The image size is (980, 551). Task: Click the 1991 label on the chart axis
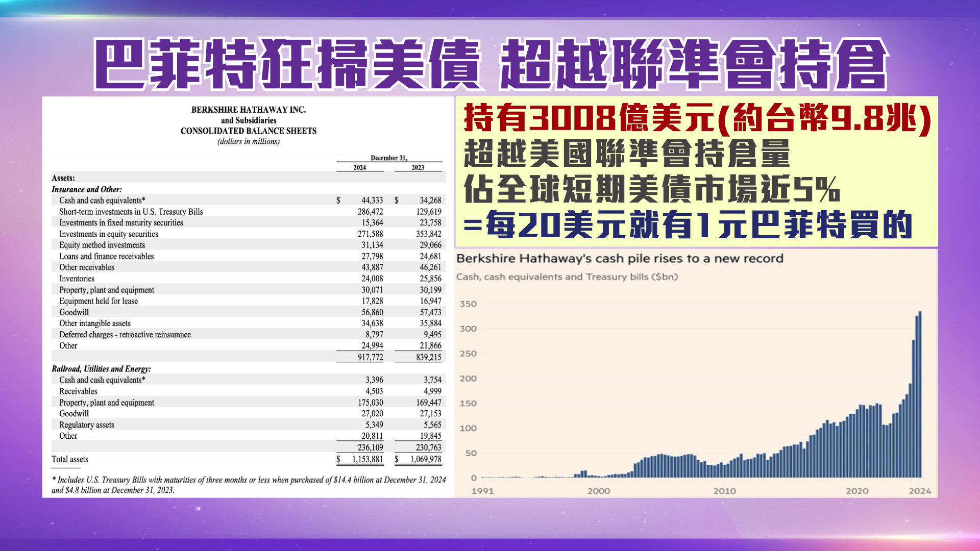click(x=482, y=491)
